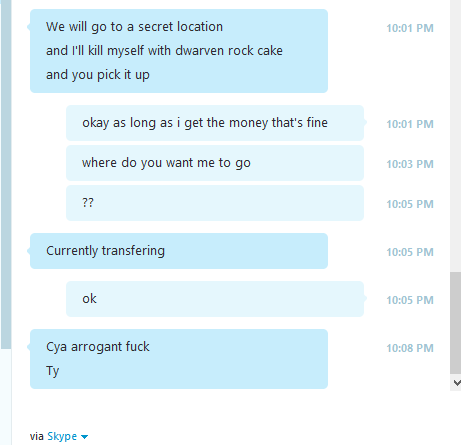This screenshot has width=461, height=445.
Task: Click the vertical scrollbar thumb
Action: tap(456, 323)
